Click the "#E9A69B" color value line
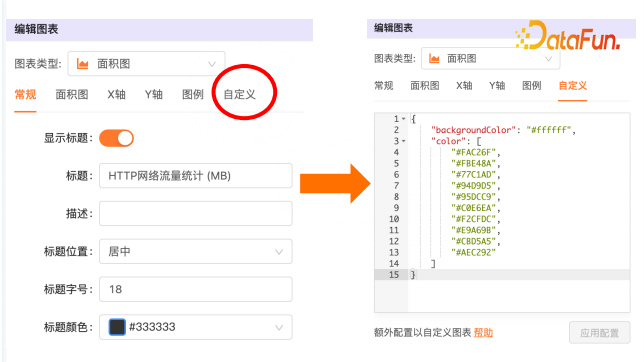 tap(476, 230)
